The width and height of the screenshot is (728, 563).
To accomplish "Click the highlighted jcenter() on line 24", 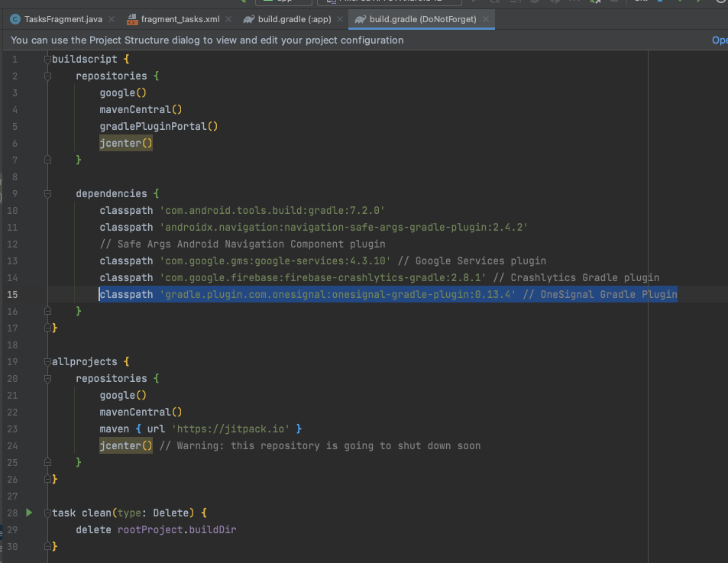I will pyautogui.click(x=126, y=445).
